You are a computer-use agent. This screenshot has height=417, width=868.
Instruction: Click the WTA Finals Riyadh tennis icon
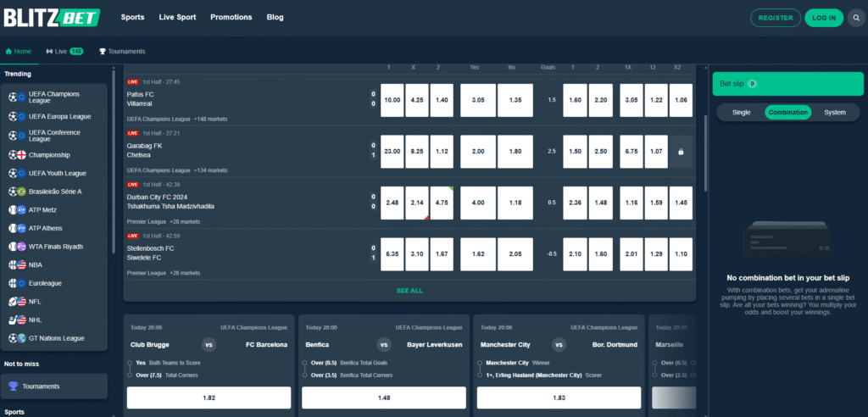tap(18, 247)
